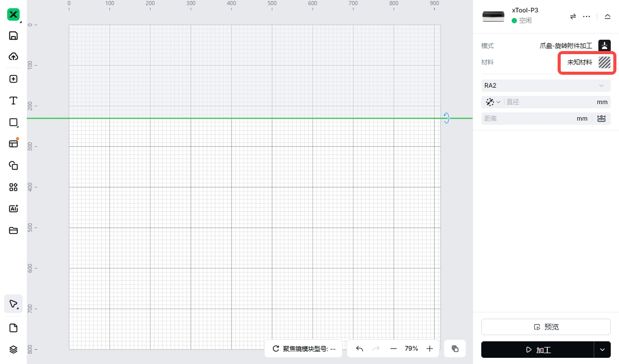Click the distance measure ruler icon
This screenshot has width=619, height=364.
pos(601,119)
